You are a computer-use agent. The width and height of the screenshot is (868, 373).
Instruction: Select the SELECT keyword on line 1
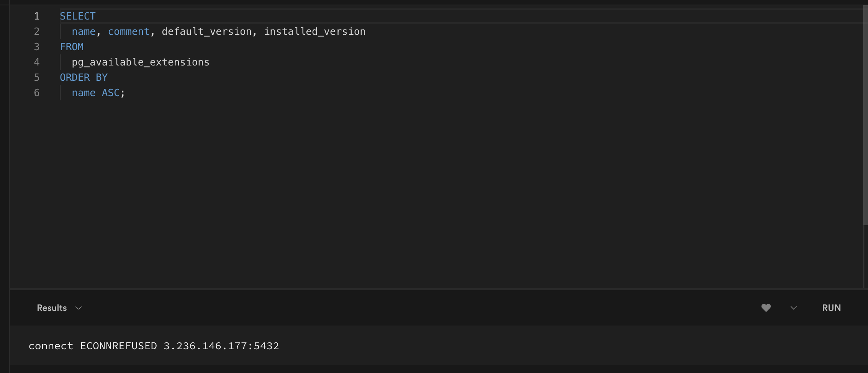point(77,16)
